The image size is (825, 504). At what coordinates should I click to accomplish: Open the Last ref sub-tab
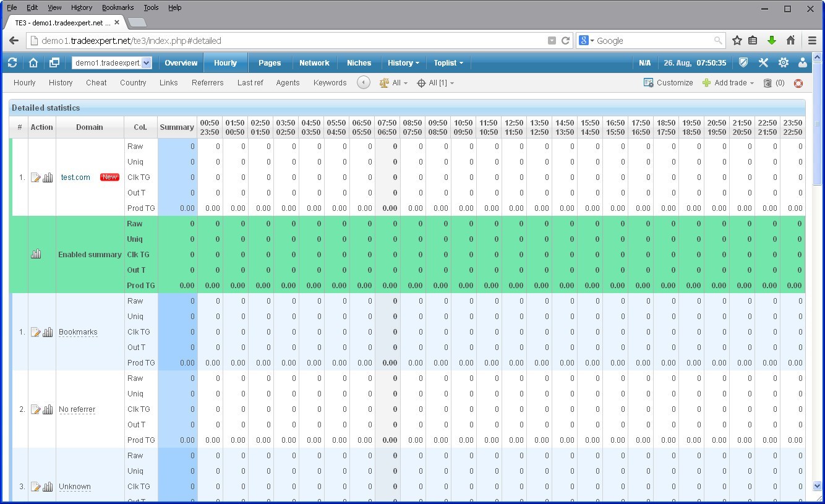pos(250,83)
